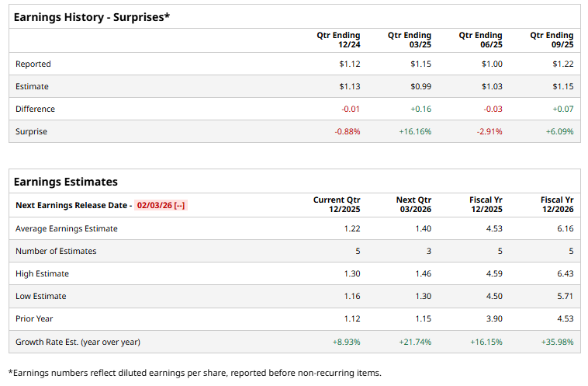
Task: Click the 02/03/26 next earnings release date
Action: coord(154,205)
